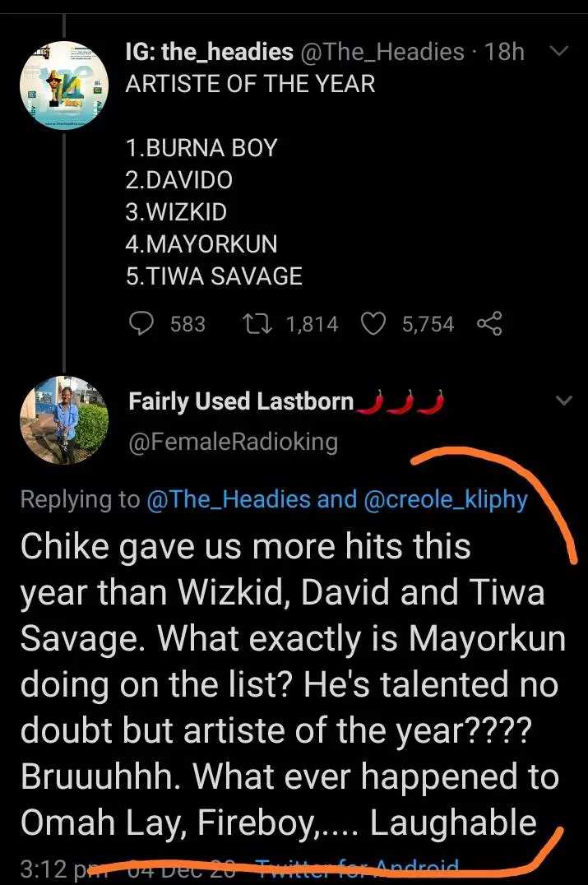Like The Headies tweet
The image size is (588, 885).
(x=374, y=324)
